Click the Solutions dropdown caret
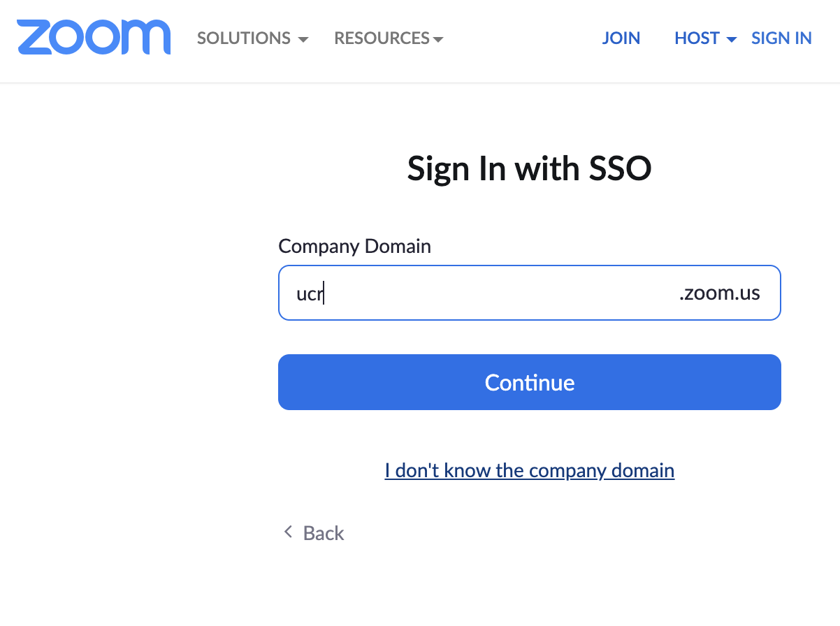 [303, 40]
